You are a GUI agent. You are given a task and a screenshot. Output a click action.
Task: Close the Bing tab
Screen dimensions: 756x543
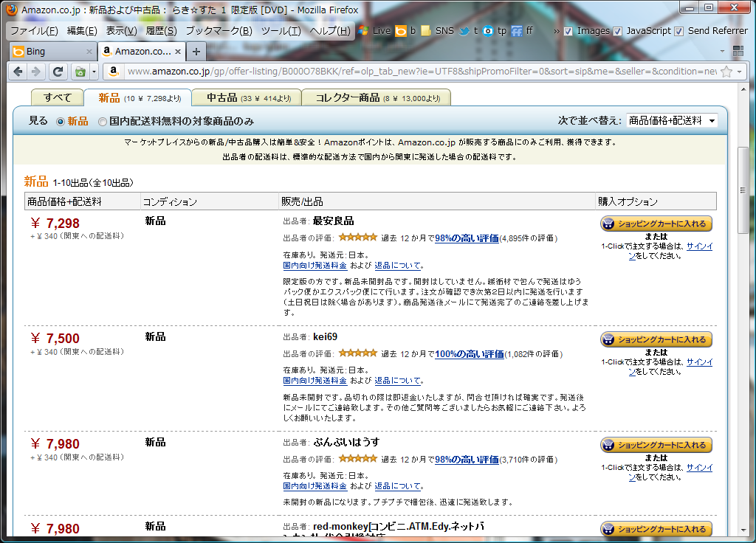[89, 52]
